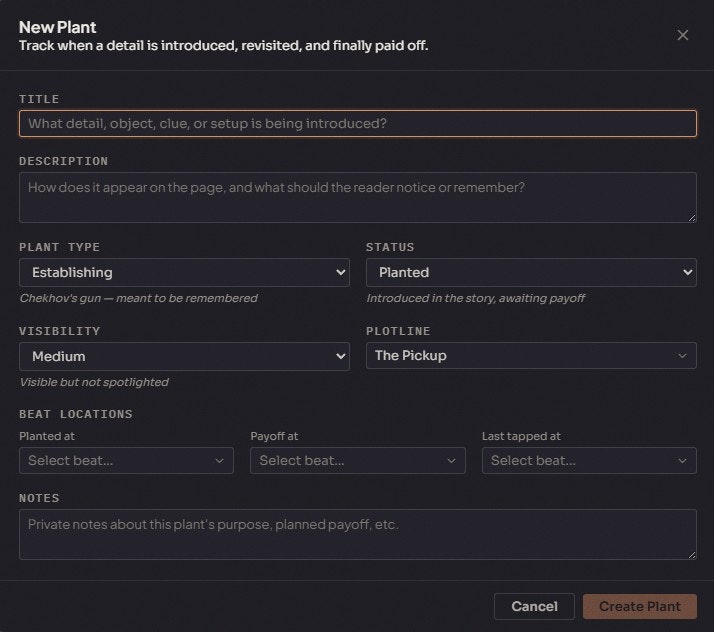Close the New Plant dialog
The image size is (714, 632).
click(683, 35)
